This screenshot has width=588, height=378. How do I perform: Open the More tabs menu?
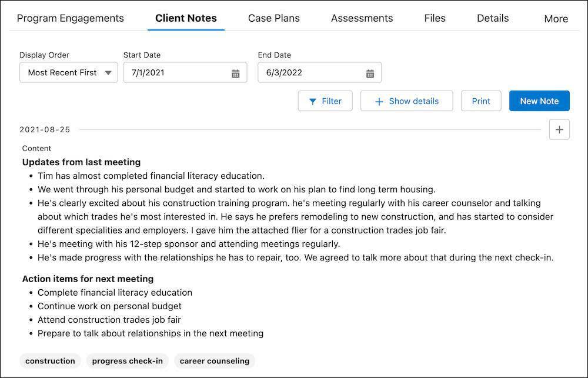tap(556, 19)
